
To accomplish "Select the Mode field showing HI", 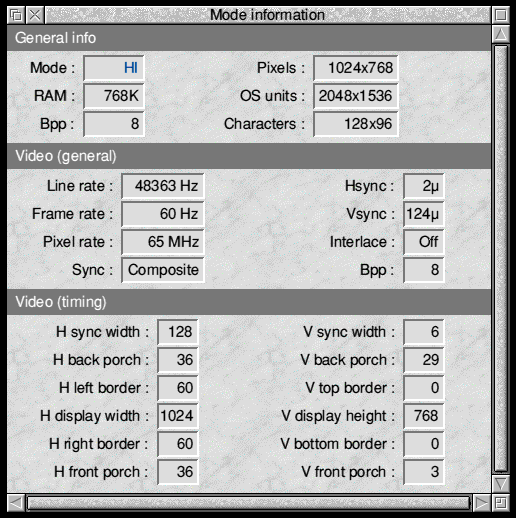I will pyautogui.click(x=114, y=68).
